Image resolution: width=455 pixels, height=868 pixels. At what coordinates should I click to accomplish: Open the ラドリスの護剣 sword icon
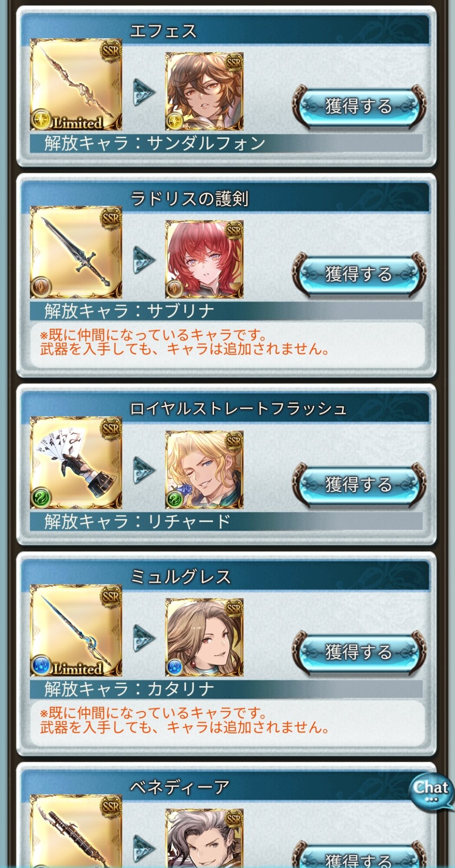click(76, 252)
